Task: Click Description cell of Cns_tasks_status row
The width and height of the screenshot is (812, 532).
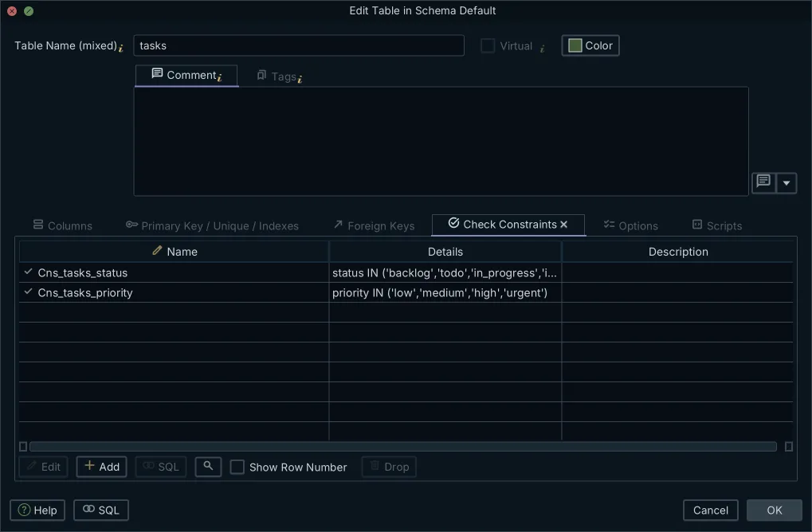Action: pyautogui.click(x=677, y=272)
